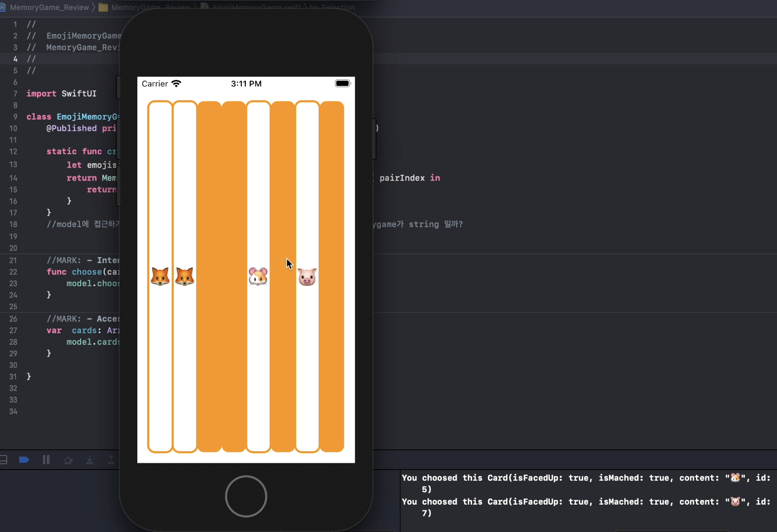The height and width of the screenshot is (532, 777).
Task: Select the MemoryGame_Review breadcrumb item
Action: pos(46,7)
